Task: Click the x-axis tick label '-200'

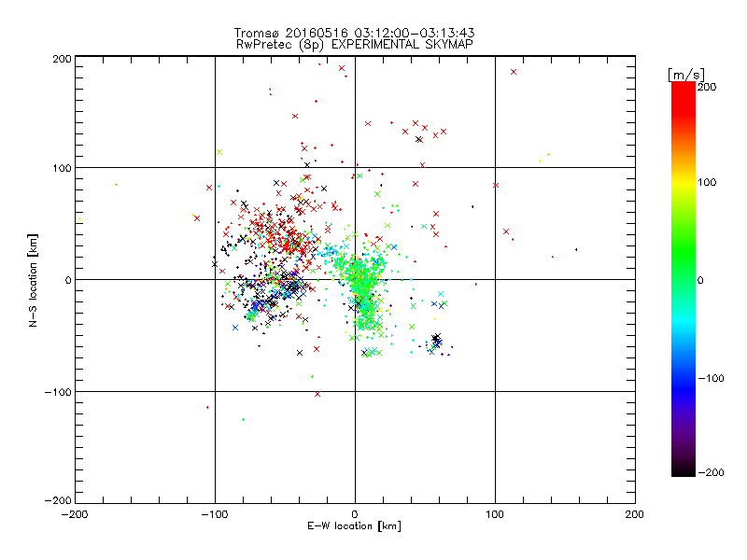Action: [x=75, y=514]
